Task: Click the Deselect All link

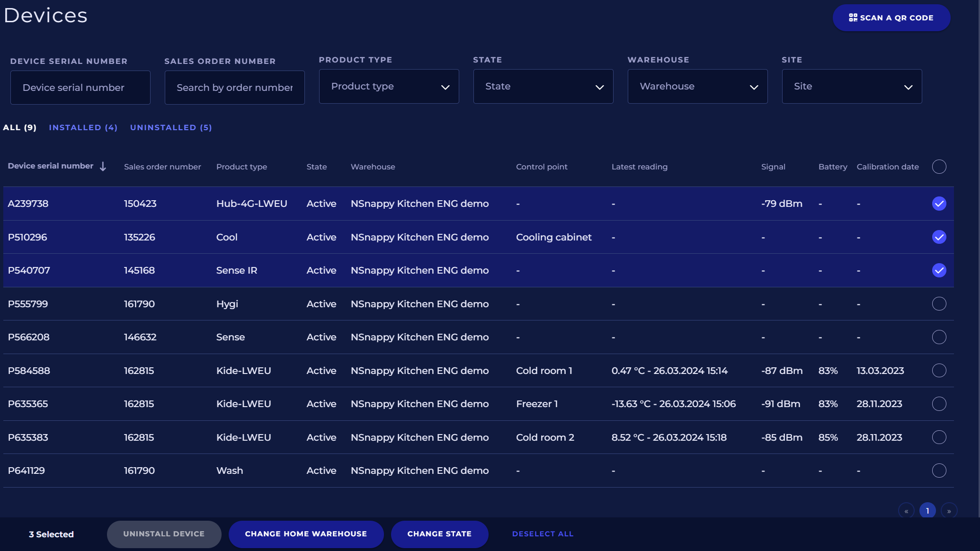Action: click(x=543, y=534)
